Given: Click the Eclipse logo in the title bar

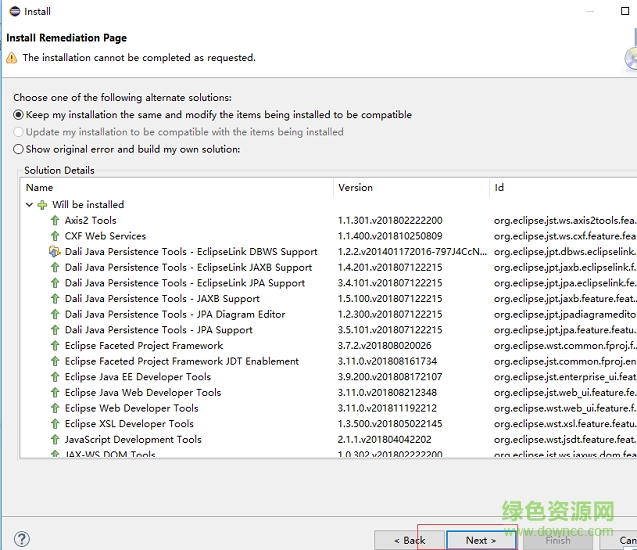Looking at the screenshot, I should 12,13.
